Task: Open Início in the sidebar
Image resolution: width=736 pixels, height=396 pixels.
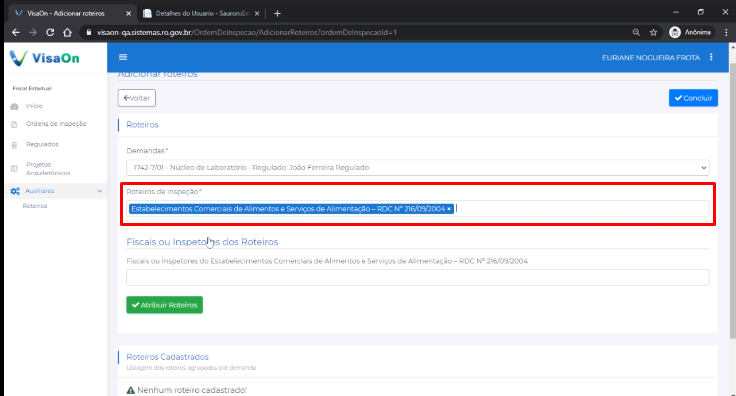Action: (34, 106)
